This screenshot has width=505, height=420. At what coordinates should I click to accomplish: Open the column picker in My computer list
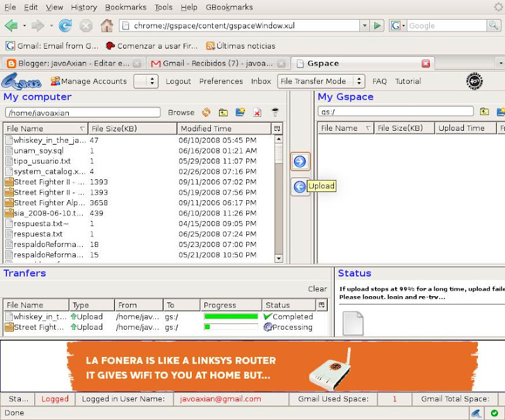[277, 129]
